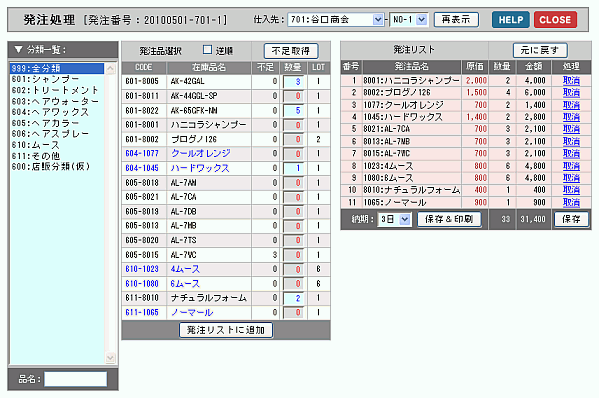Click the 発注品名 column header in order list
The height and width of the screenshot is (398, 599).
click(x=411, y=66)
